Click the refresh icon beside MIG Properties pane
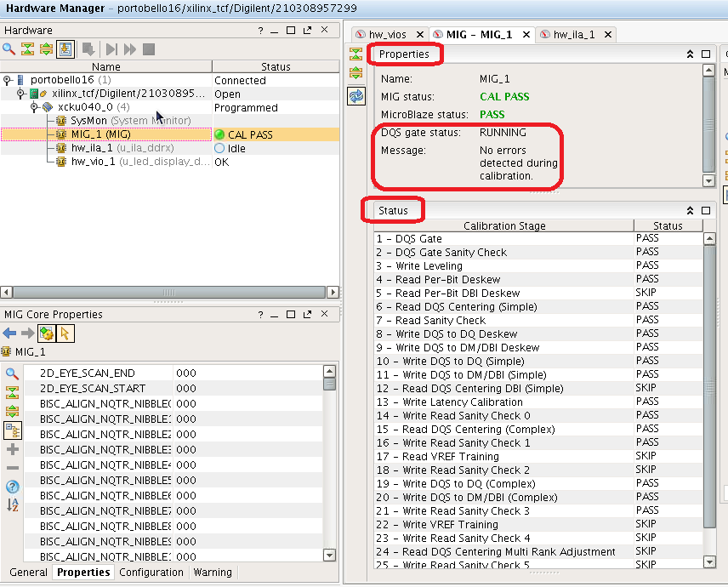 [356, 96]
